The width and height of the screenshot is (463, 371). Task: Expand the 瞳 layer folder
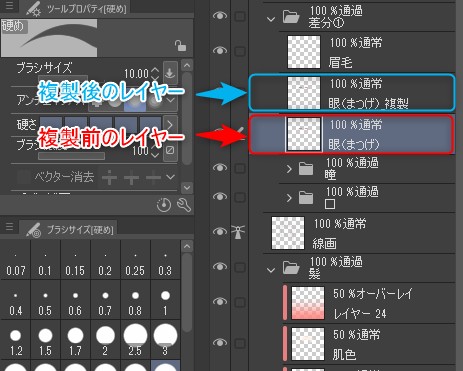click(x=289, y=169)
